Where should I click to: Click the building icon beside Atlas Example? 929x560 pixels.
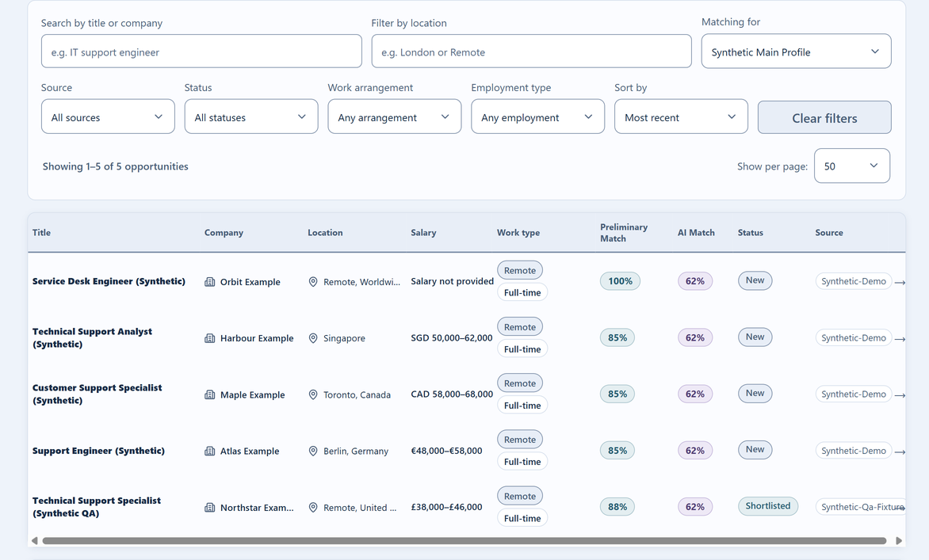tap(210, 451)
